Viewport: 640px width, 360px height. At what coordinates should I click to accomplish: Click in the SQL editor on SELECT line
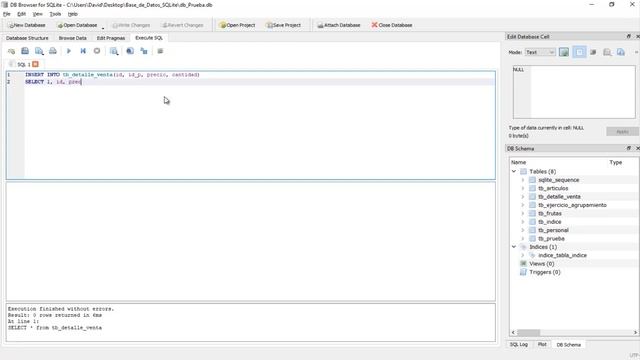(x=260, y=82)
